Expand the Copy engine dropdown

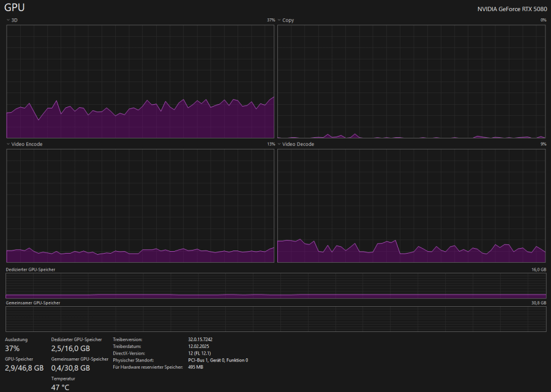[x=279, y=20]
